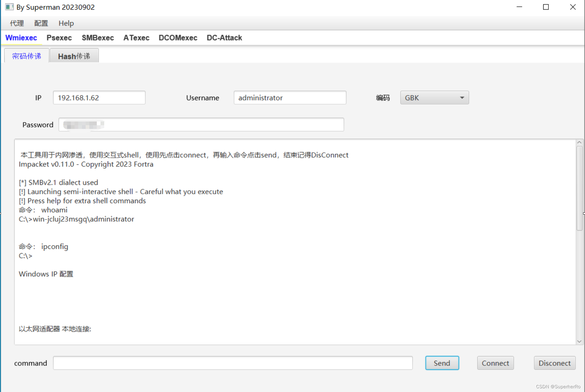Click the Disconnect button

554,363
